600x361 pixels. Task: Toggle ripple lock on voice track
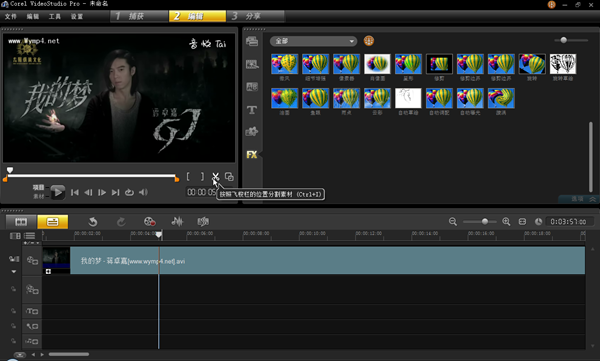pyautogui.click(x=13, y=326)
